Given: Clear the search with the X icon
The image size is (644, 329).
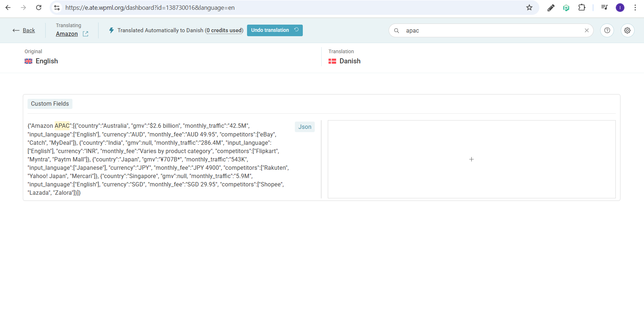Looking at the screenshot, I should (587, 30).
